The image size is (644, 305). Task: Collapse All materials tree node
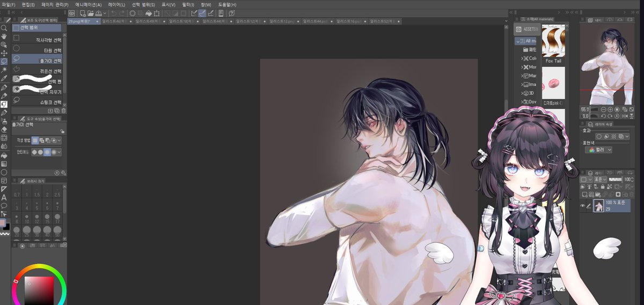pyautogui.click(x=518, y=41)
